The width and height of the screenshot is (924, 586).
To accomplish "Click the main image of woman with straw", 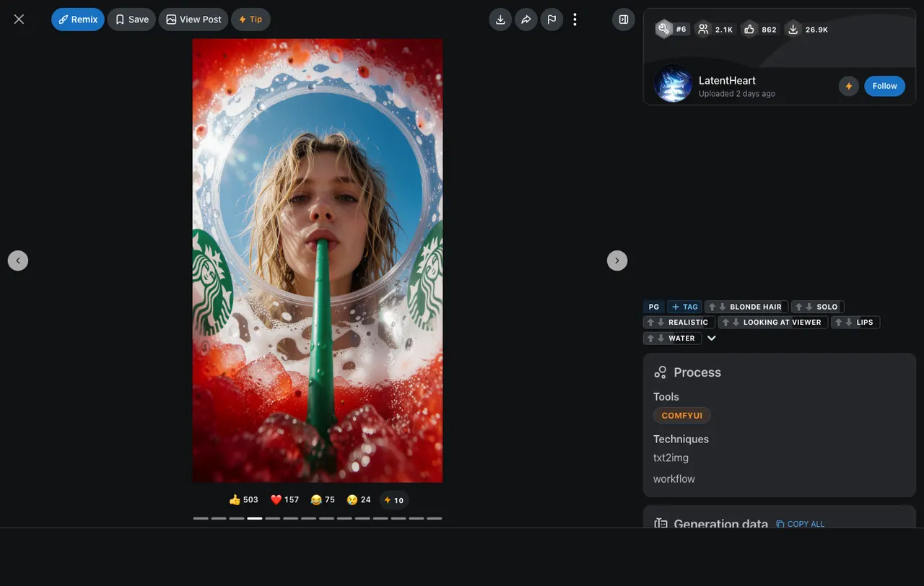I will 318,261.
